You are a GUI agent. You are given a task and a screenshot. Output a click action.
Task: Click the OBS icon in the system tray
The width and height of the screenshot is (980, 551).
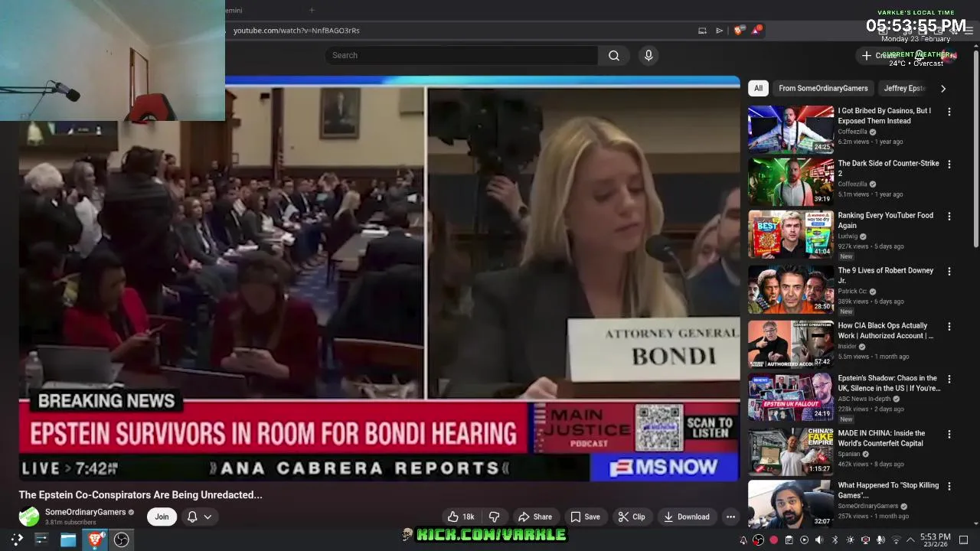(x=758, y=540)
